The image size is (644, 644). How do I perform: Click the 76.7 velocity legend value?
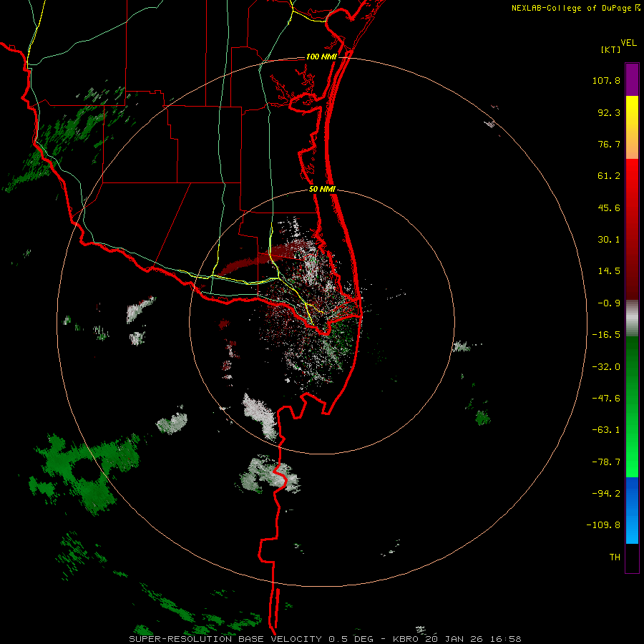(x=609, y=144)
